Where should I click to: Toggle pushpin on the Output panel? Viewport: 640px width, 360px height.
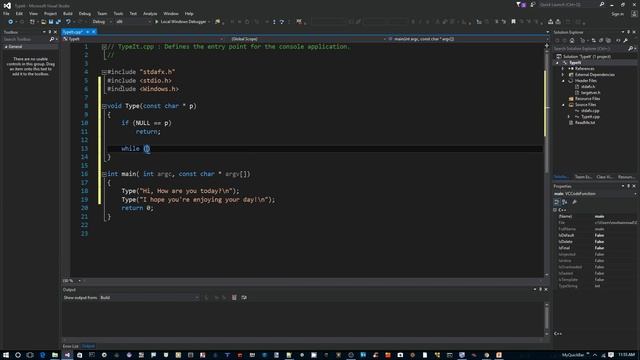click(x=540, y=289)
